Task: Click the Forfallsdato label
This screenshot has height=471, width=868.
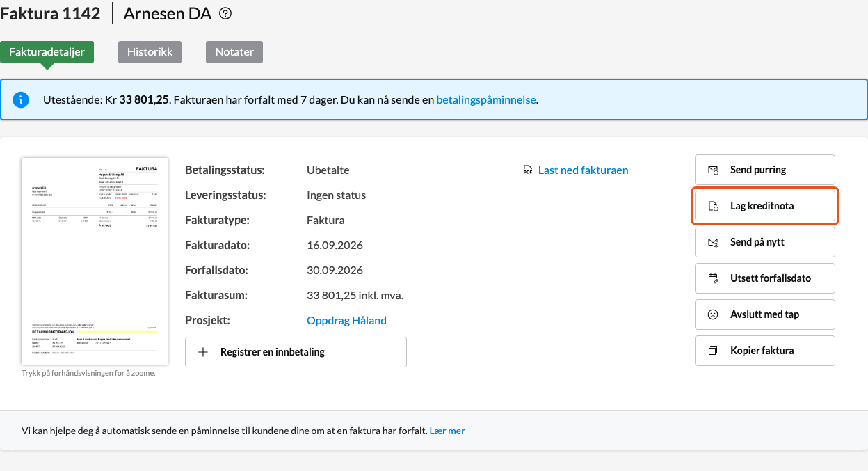Action: click(216, 270)
